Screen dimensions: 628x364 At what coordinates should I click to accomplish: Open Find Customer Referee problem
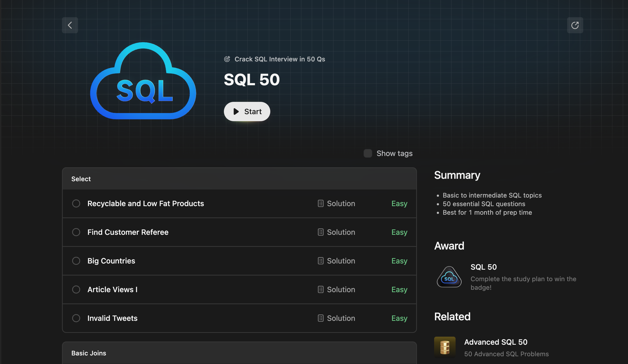click(x=128, y=232)
